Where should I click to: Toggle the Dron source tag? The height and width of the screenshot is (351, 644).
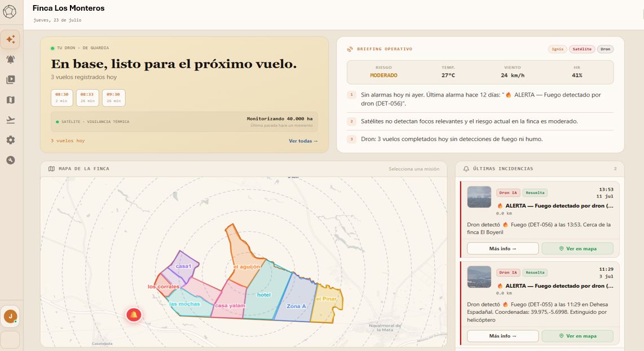(x=606, y=49)
